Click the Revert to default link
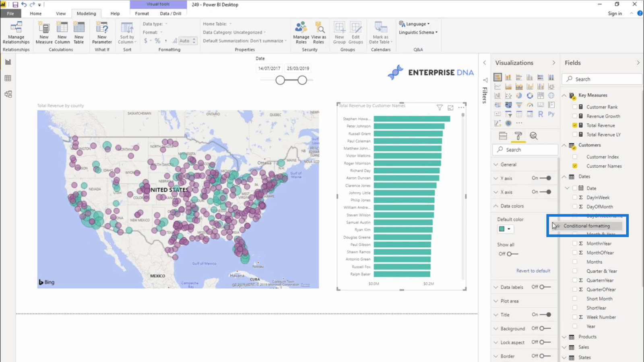 [533, 271]
